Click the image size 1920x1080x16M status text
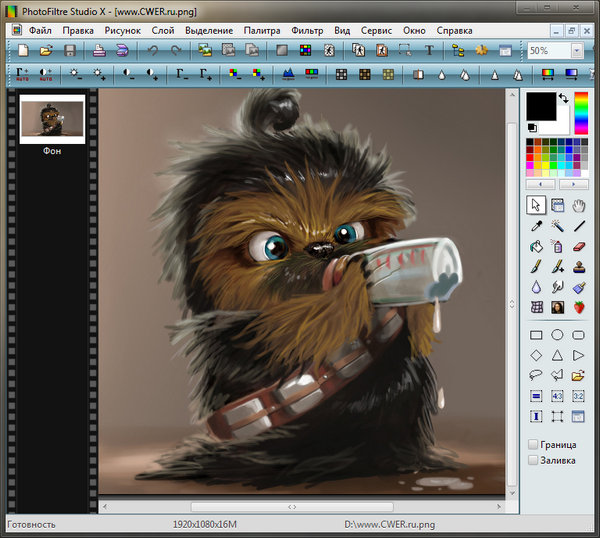The height and width of the screenshot is (538, 600). [205, 524]
